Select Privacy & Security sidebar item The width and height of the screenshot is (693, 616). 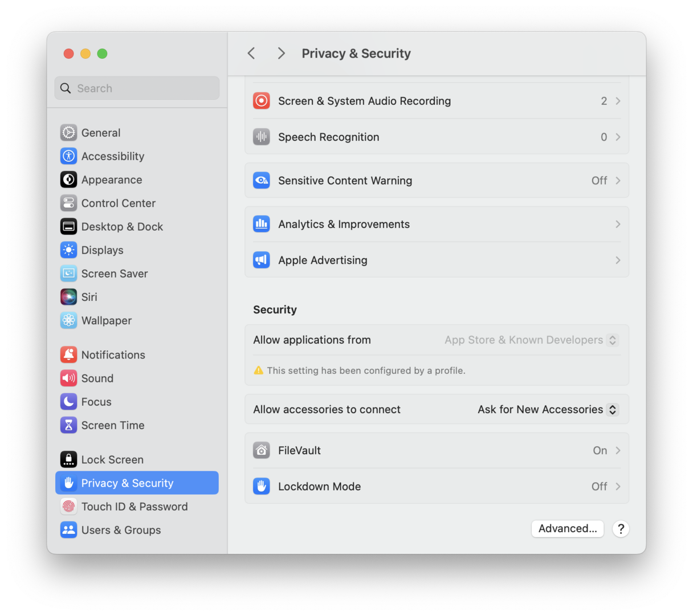[x=137, y=483]
